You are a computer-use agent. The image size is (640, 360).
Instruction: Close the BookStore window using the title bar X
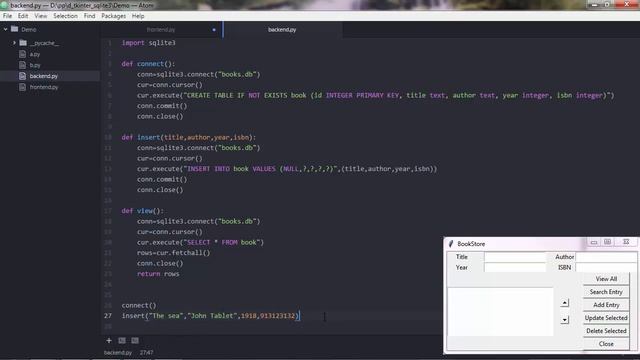[x=626, y=242]
